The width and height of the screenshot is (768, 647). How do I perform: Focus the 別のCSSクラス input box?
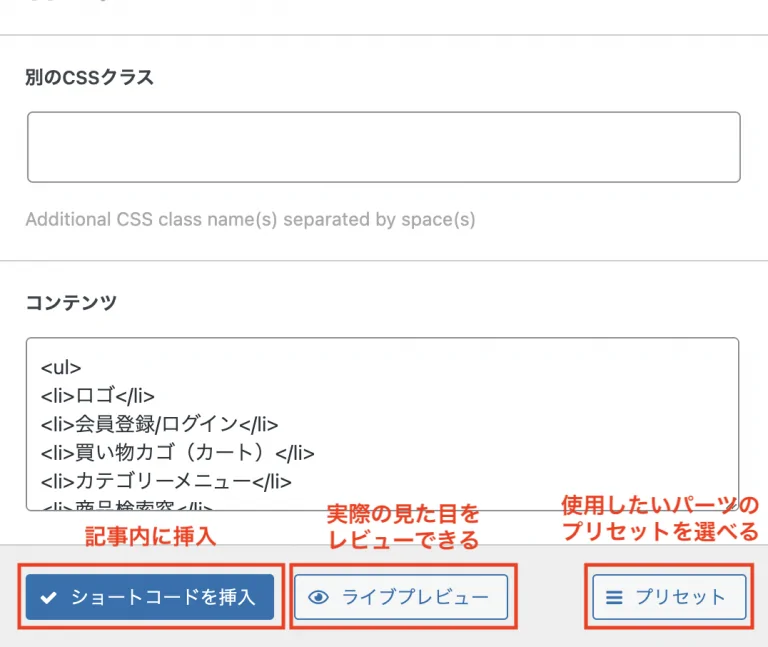click(384, 147)
